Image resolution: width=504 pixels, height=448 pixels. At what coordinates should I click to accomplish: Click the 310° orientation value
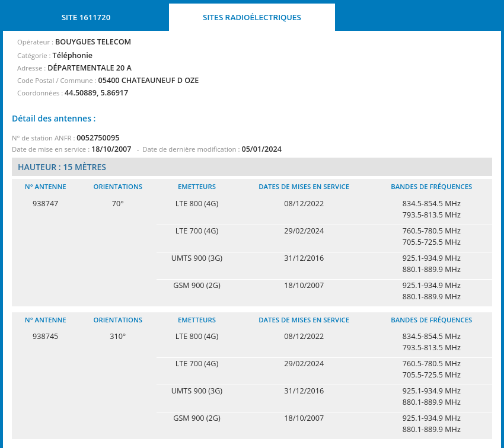coord(117,337)
